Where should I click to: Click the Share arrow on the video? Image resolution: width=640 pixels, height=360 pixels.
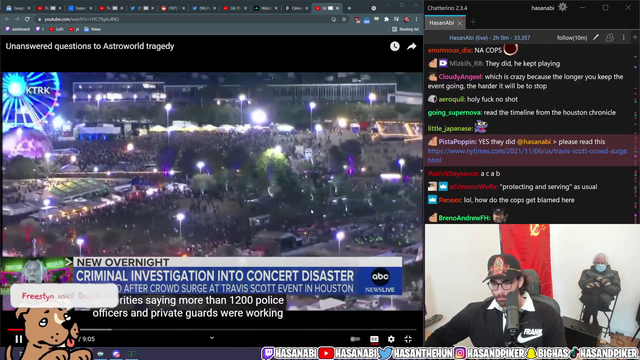411,47
